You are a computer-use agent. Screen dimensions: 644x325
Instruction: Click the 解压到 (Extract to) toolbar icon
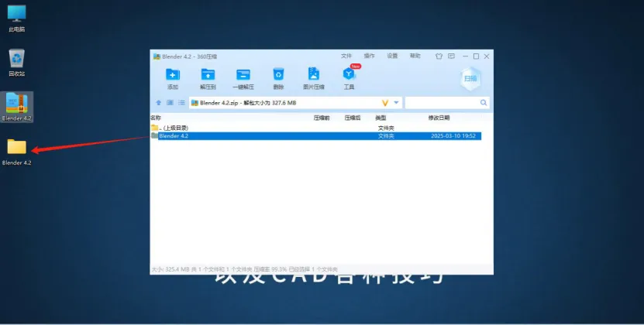pos(208,78)
